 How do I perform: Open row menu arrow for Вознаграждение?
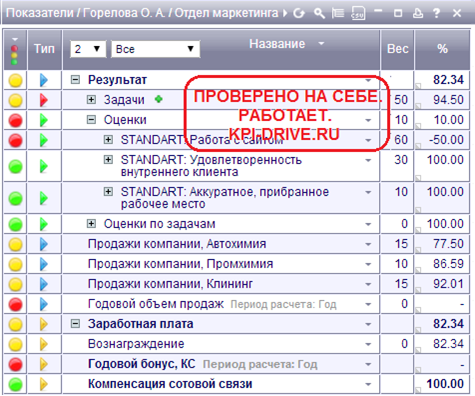pyautogui.click(x=368, y=344)
